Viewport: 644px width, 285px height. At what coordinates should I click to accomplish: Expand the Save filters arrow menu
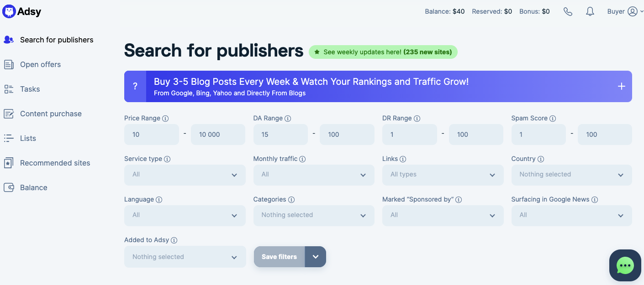point(316,257)
